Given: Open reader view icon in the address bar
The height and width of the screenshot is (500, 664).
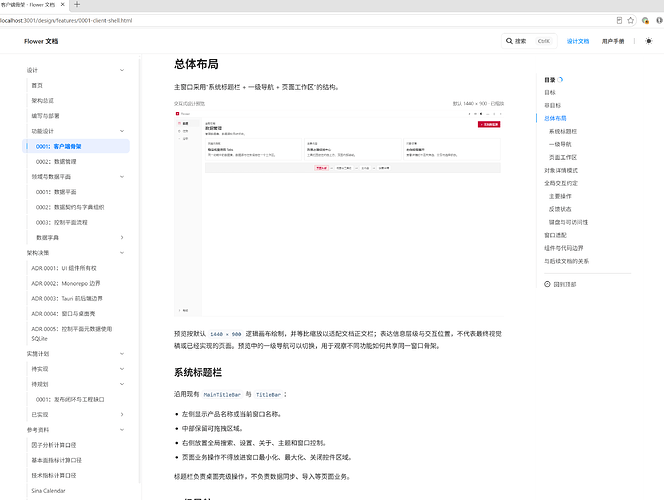Looking at the screenshot, I should pos(619,20).
